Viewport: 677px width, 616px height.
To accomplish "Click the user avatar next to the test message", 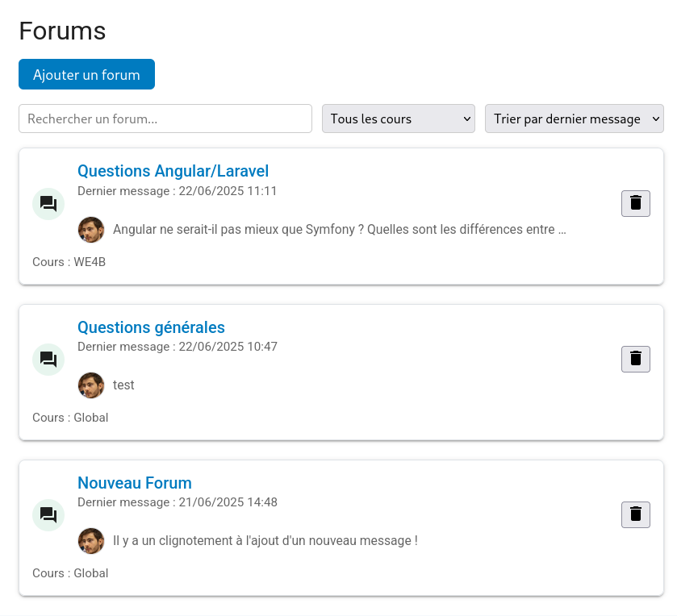I will [x=90, y=385].
